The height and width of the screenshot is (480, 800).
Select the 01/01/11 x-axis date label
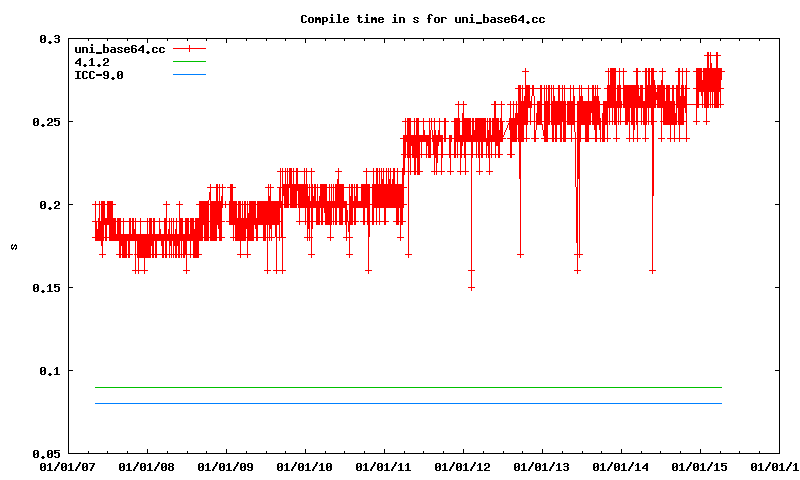pos(383,466)
